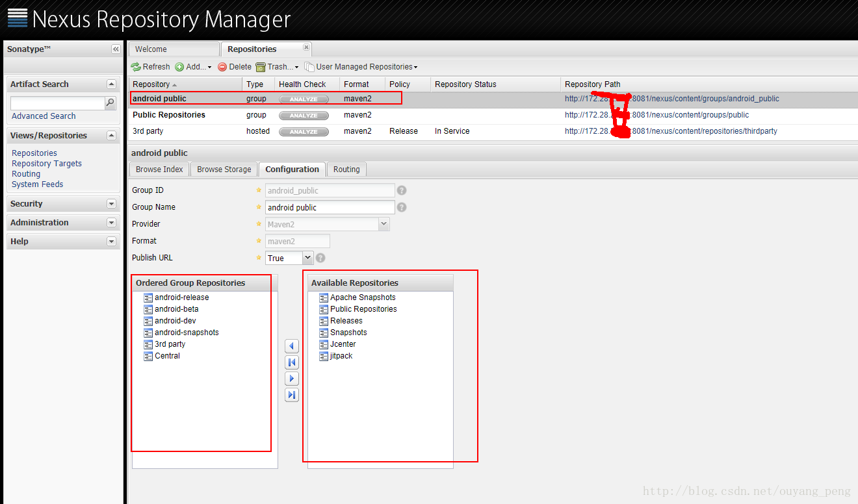Select the Public Repositories table row
The image size is (858, 504).
pos(493,115)
